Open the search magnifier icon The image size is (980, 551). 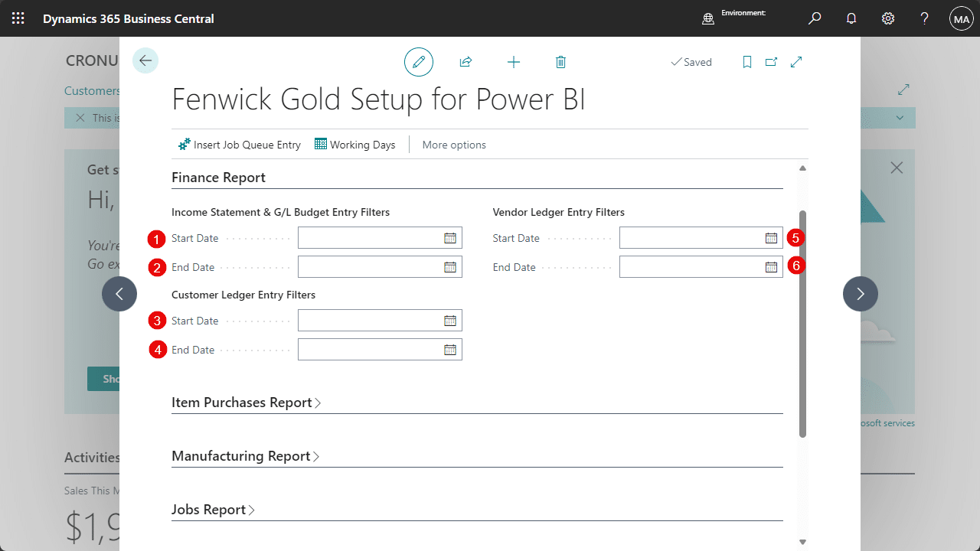(x=815, y=18)
